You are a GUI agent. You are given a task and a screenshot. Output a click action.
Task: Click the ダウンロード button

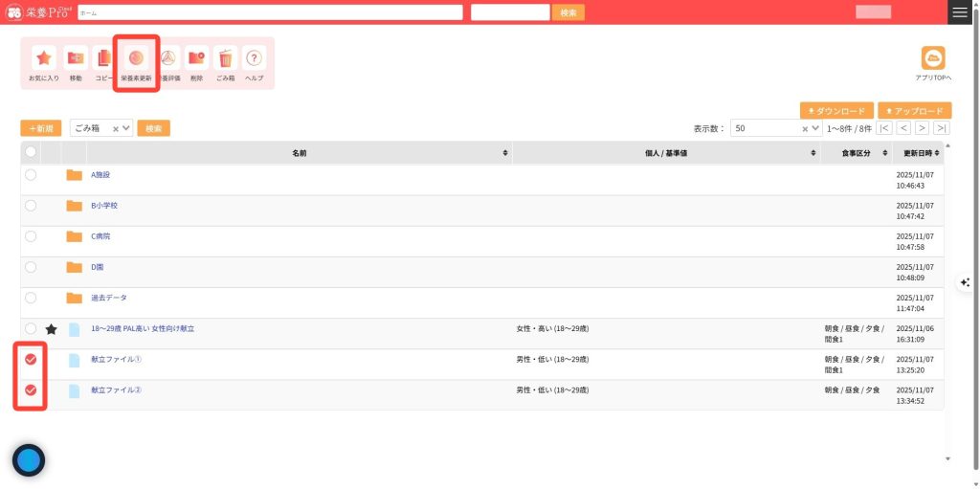click(x=837, y=111)
